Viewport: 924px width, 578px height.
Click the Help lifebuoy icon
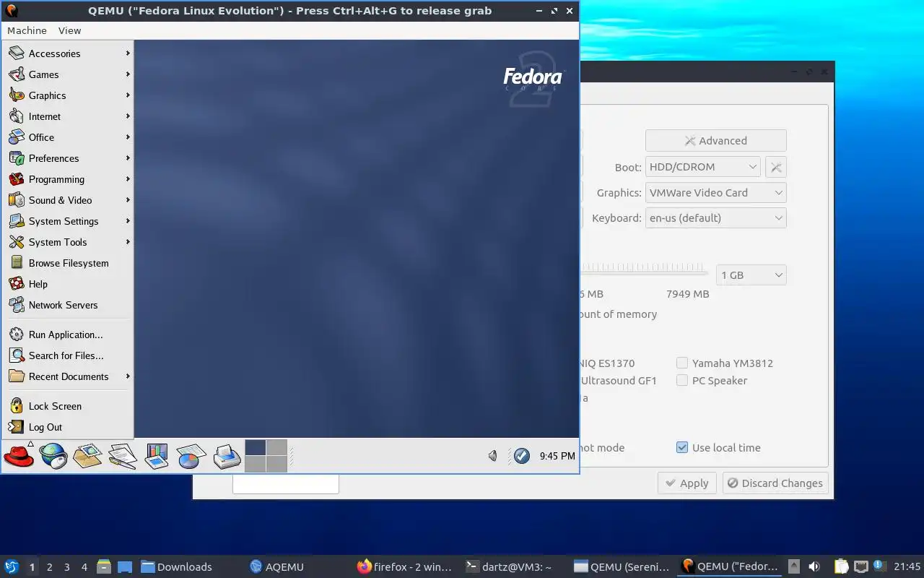coord(17,284)
